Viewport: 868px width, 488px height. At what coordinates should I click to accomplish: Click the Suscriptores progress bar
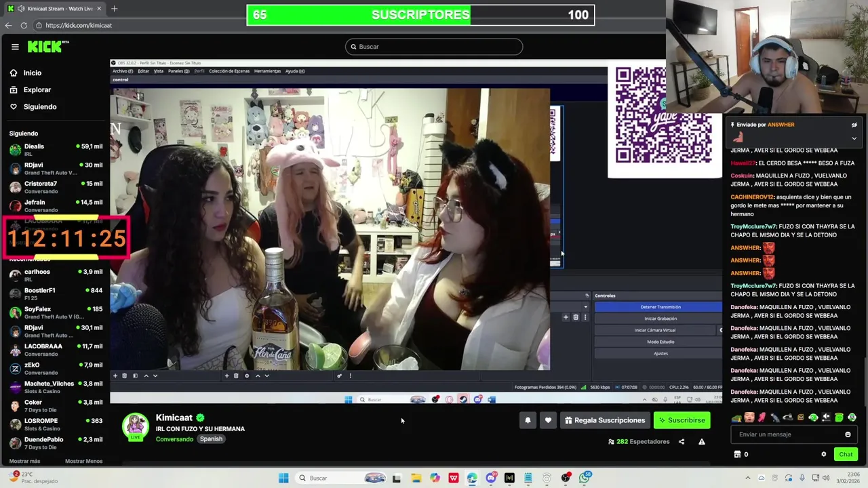pos(420,15)
